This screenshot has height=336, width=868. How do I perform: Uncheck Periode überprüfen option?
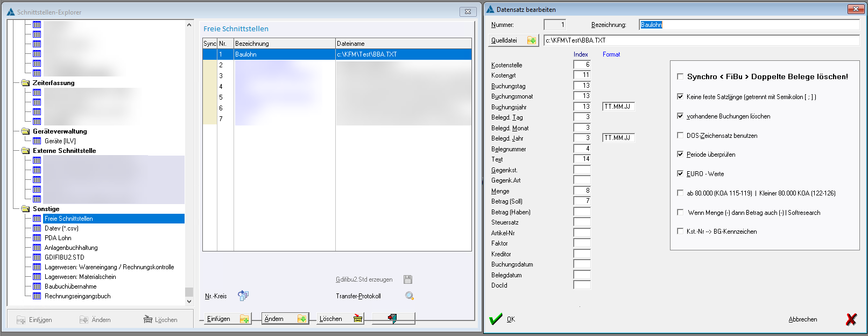pyautogui.click(x=680, y=155)
